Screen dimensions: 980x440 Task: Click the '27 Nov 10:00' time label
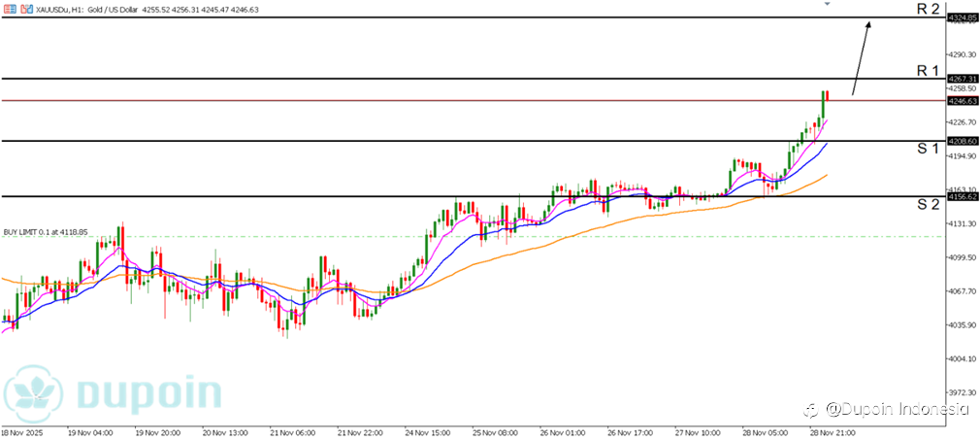pos(698,432)
